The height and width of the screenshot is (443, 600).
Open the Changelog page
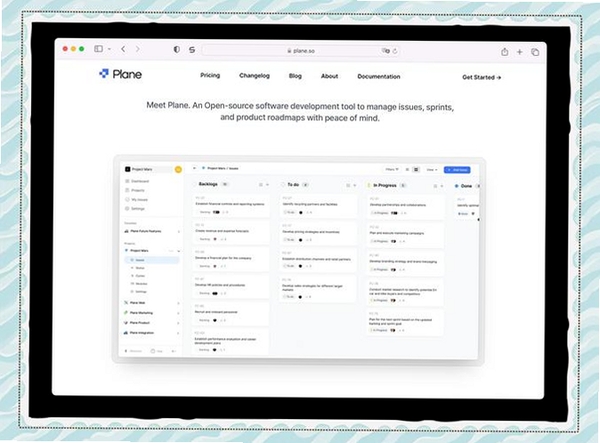254,76
